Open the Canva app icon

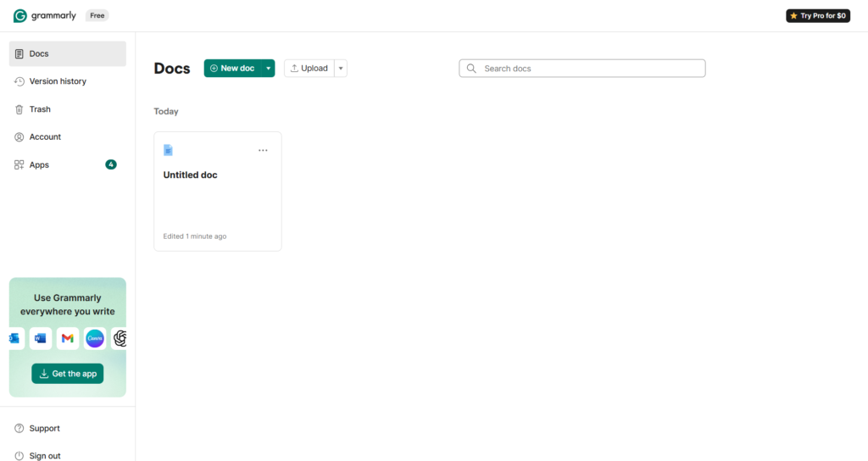coord(95,338)
